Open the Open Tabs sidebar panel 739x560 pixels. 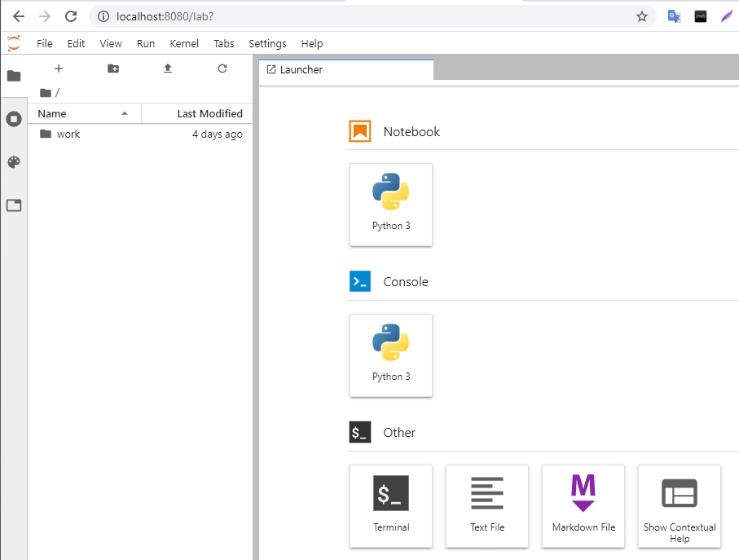point(14,205)
